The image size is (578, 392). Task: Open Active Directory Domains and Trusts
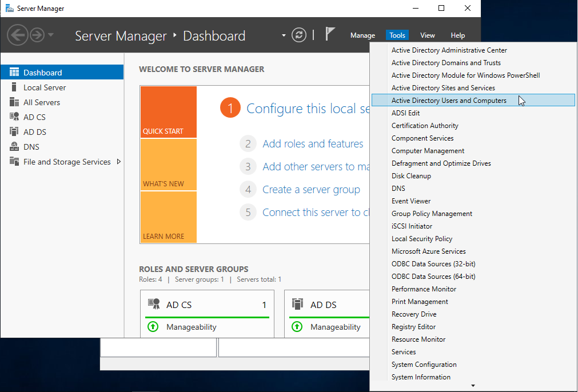pos(473,63)
